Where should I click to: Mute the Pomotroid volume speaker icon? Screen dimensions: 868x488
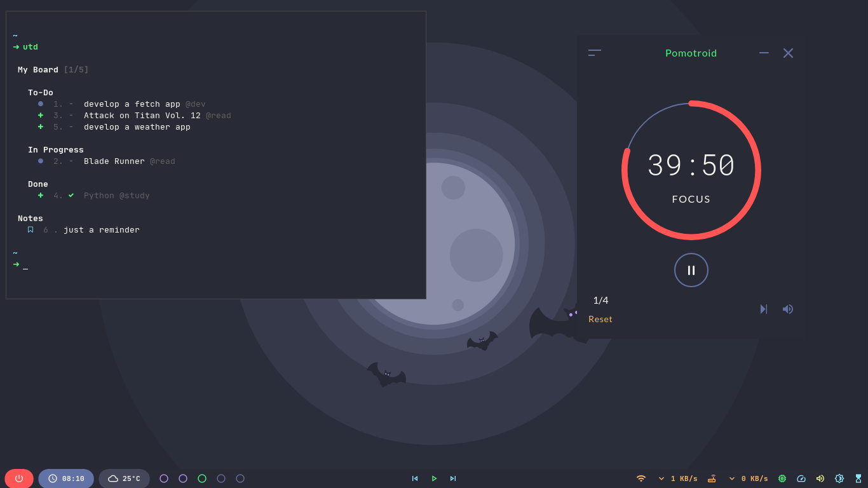point(788,309)
